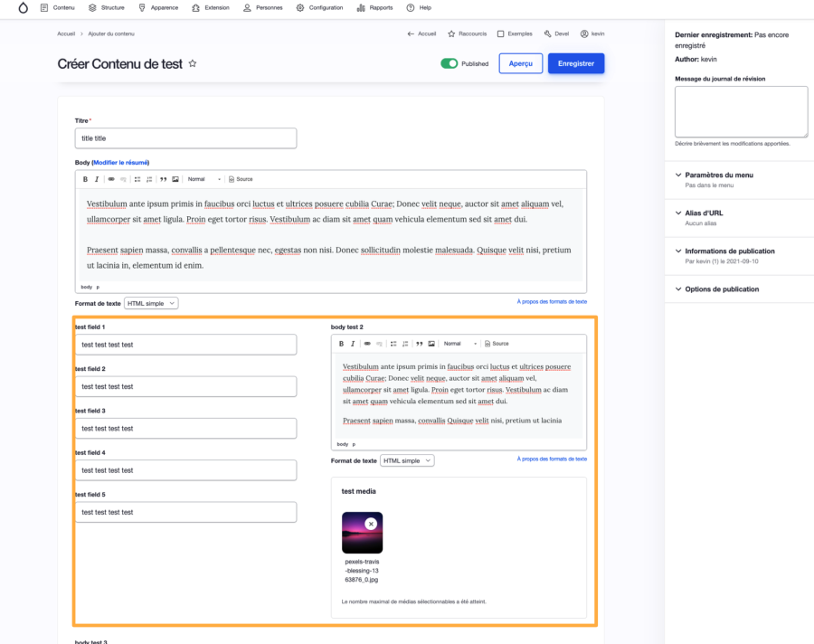Screen dimensions: 814x644
Task: Insert image in Body editor toolbar
Action: pyautogui.click(x=175, y=179)
